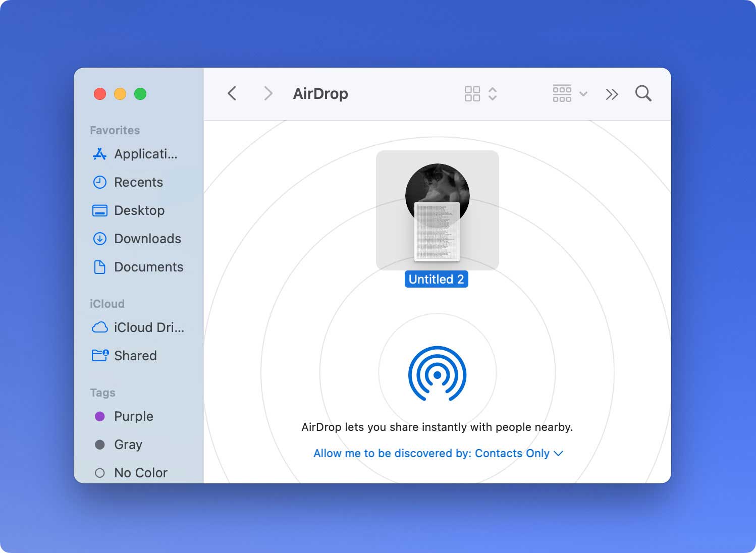Viewport: 756px width, 553px height.
Task: Select the Purple tag color dot
Action: click(x=100, y=416)
